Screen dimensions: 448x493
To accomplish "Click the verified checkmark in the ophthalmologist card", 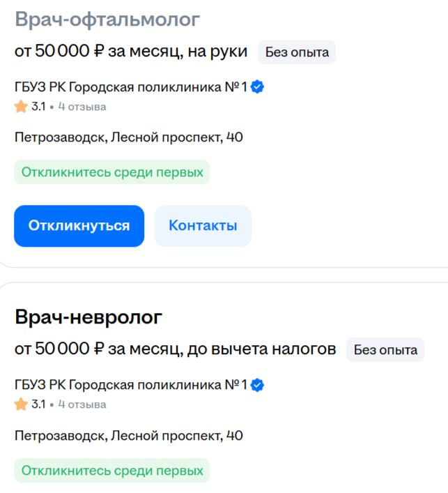I will [x=257, y=87].
